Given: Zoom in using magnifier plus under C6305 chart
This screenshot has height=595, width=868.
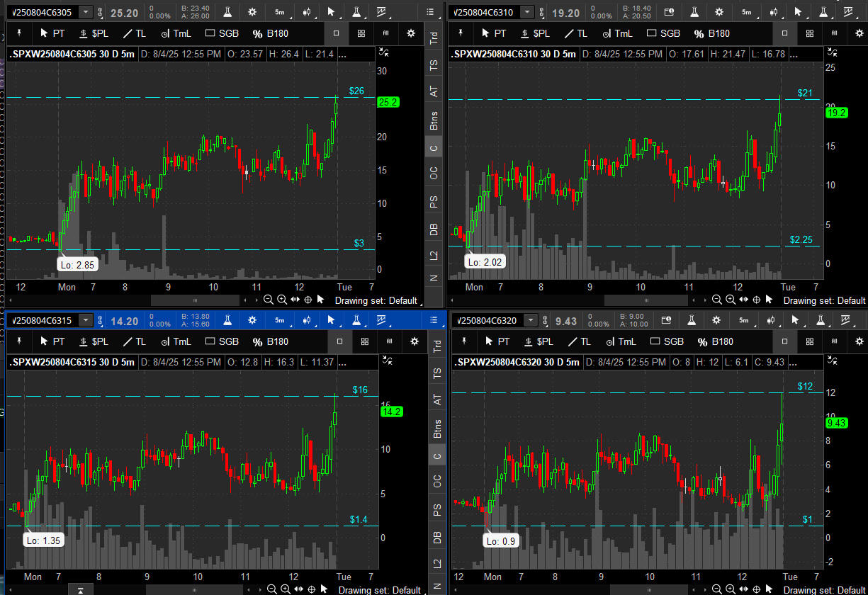Looking at the screenshot, I should click(x=282, y=300).
